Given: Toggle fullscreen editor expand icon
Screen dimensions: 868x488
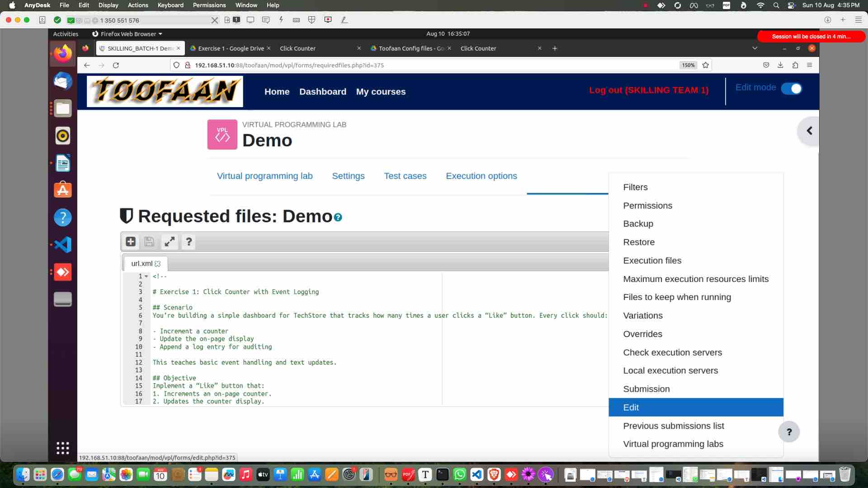Looking at the screenshot, I should (x=170, y=242).
